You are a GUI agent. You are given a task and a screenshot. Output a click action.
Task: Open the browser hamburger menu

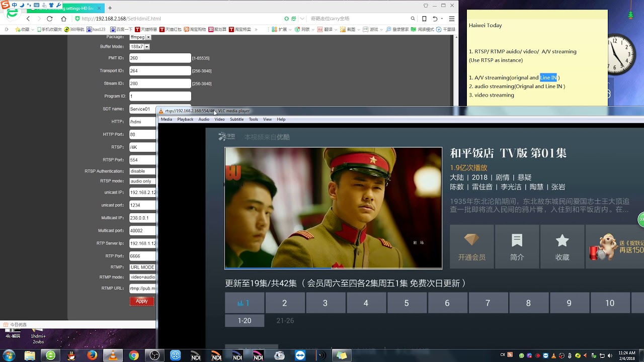[x=451, y=19]
